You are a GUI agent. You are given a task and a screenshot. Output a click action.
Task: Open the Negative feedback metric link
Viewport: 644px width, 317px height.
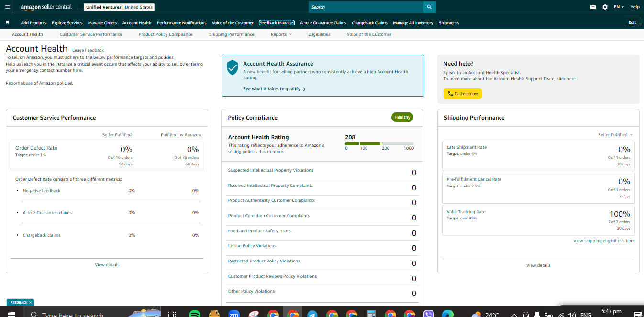pyautogui.click(x=42, y=191)
